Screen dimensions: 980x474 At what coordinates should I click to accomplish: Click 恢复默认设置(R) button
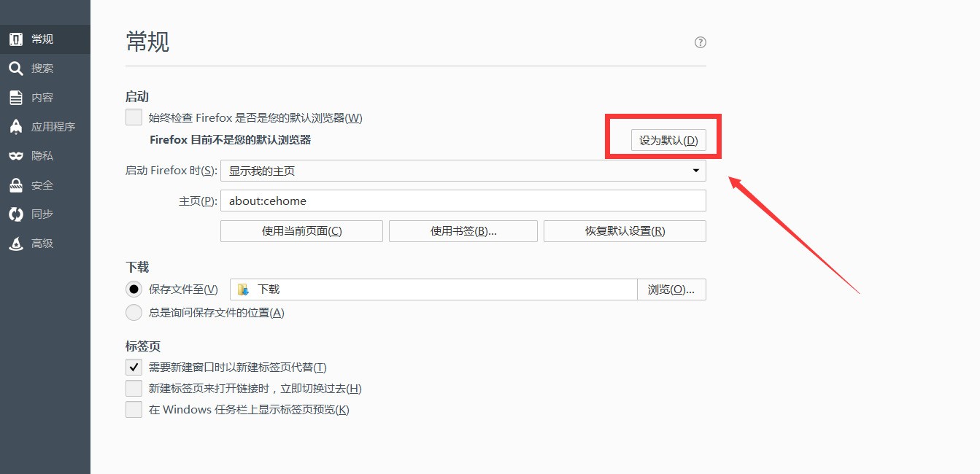click(625, 231)
